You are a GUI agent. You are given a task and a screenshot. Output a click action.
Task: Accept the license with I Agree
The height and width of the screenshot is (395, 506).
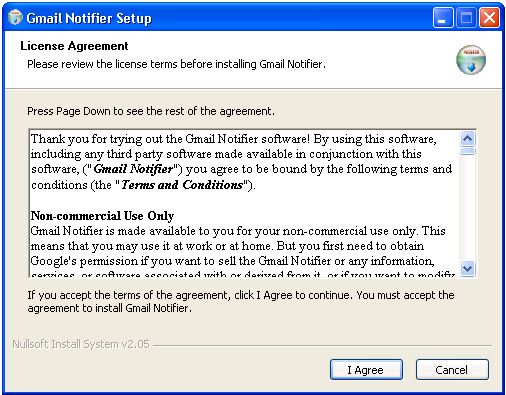[366, 369]
